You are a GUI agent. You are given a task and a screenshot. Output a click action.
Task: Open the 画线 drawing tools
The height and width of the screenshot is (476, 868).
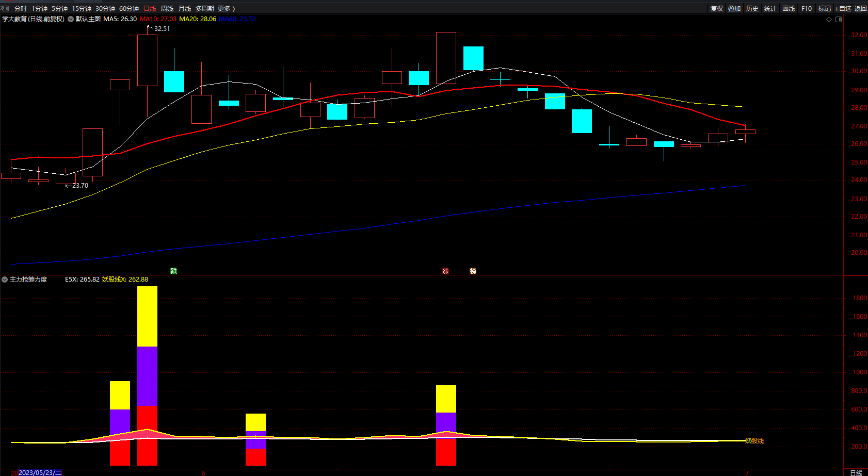[789, 9]
